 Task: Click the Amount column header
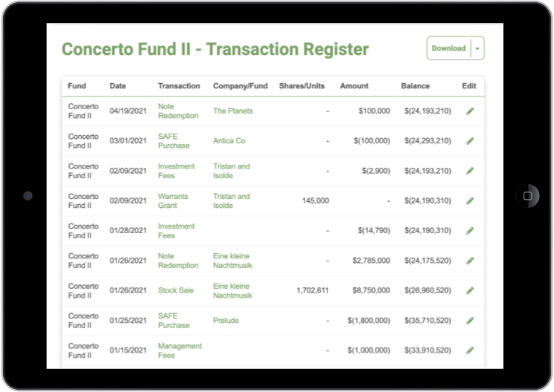pyautogui.click(x=354, y=86)
